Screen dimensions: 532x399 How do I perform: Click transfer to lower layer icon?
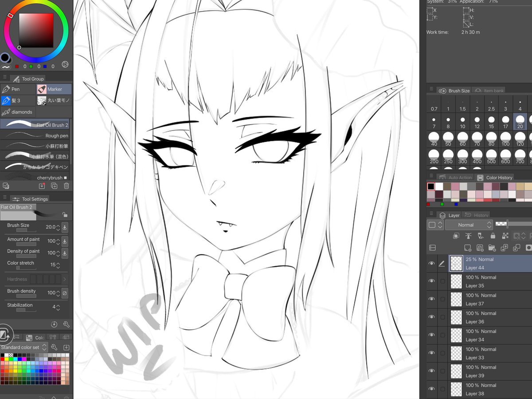tap(504, 248)
